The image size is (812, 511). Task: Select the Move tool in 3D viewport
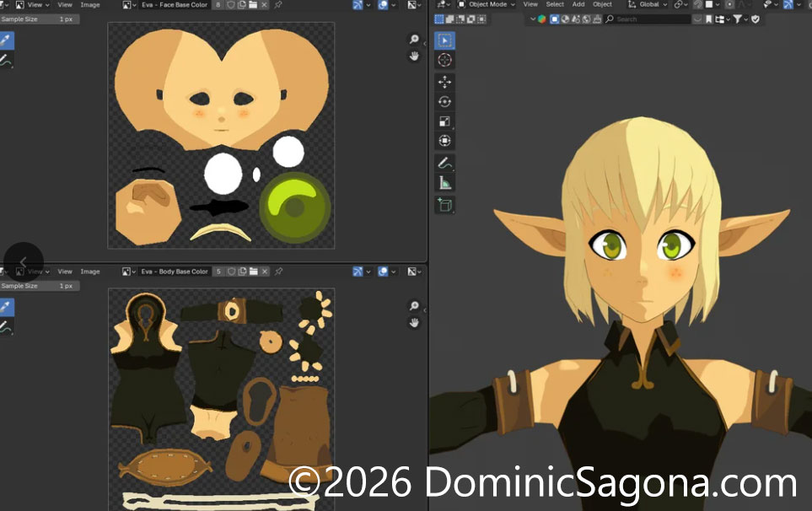pyautogui.click(x=444, y=82)
